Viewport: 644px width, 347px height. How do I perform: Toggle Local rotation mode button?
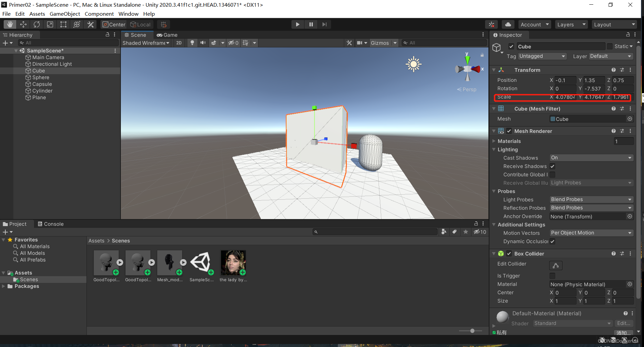click(x=140, y=24)
